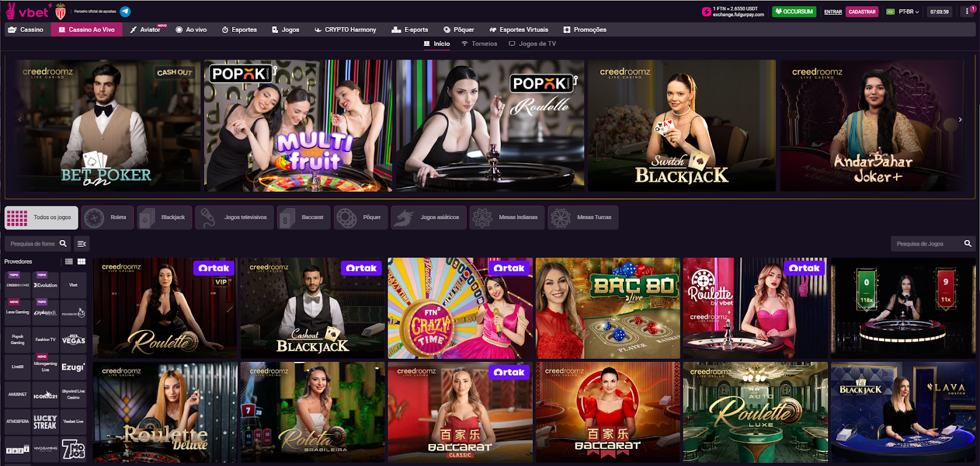Filter by Mesas Indianas category

pyautogui.click(x=507, y=217)
